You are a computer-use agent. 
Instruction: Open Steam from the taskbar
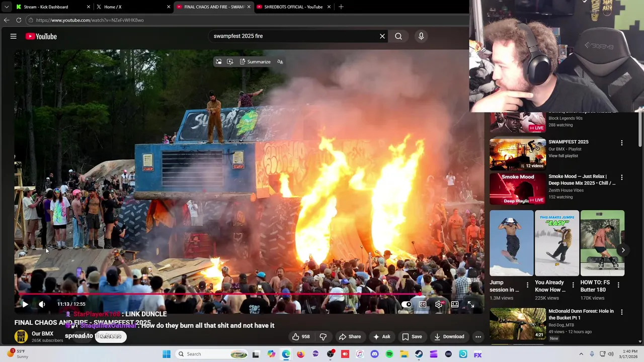(419, 354)
